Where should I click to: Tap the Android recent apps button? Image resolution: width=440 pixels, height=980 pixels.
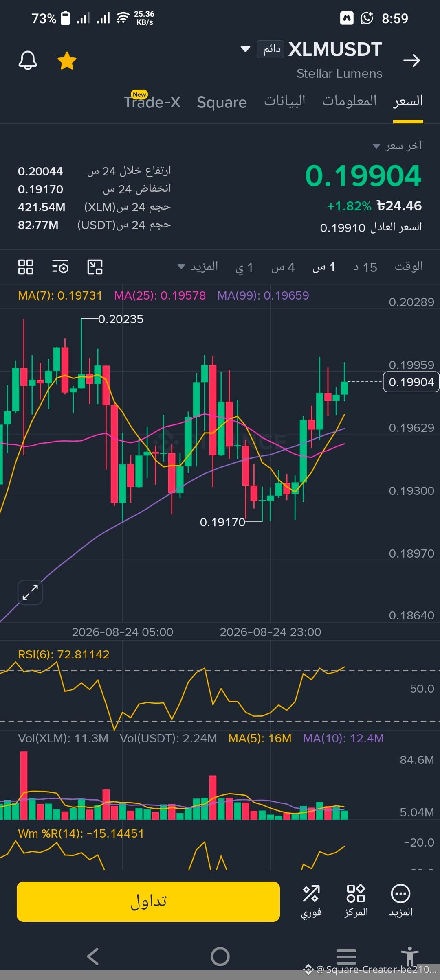coord(346,956)
